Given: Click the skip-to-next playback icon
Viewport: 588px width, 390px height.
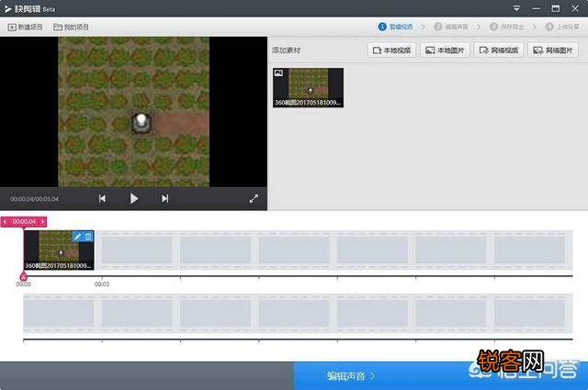Looking at the screenshot, I should tap(165, 198).
